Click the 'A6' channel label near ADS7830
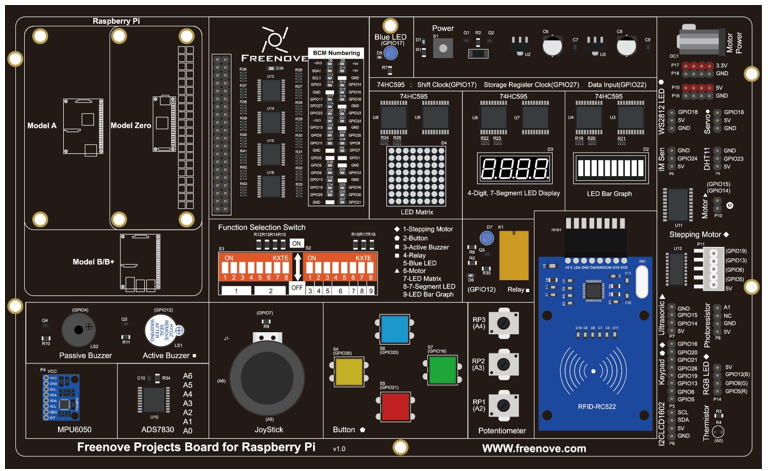 (188, 376)
